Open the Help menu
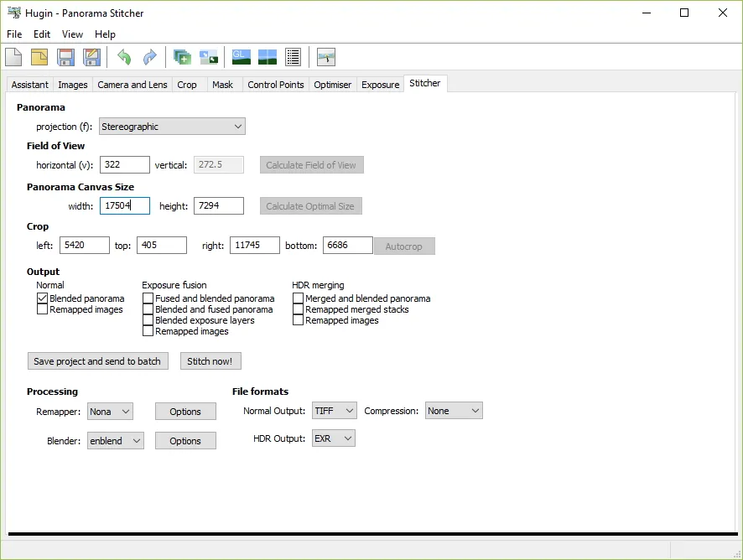 105,34
